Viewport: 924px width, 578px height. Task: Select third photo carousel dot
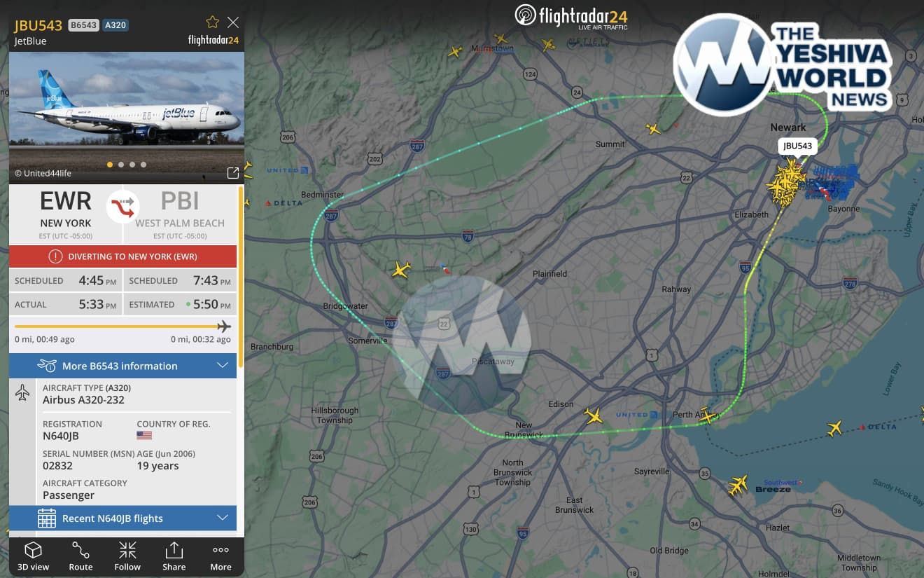tap(132, 165)
